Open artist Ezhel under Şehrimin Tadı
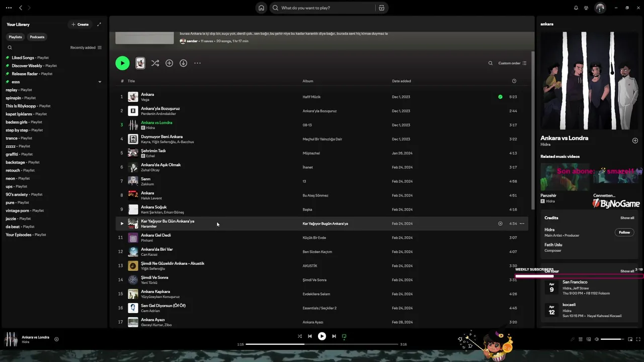Viewport: 644px width, 362px height. point(150,156)
